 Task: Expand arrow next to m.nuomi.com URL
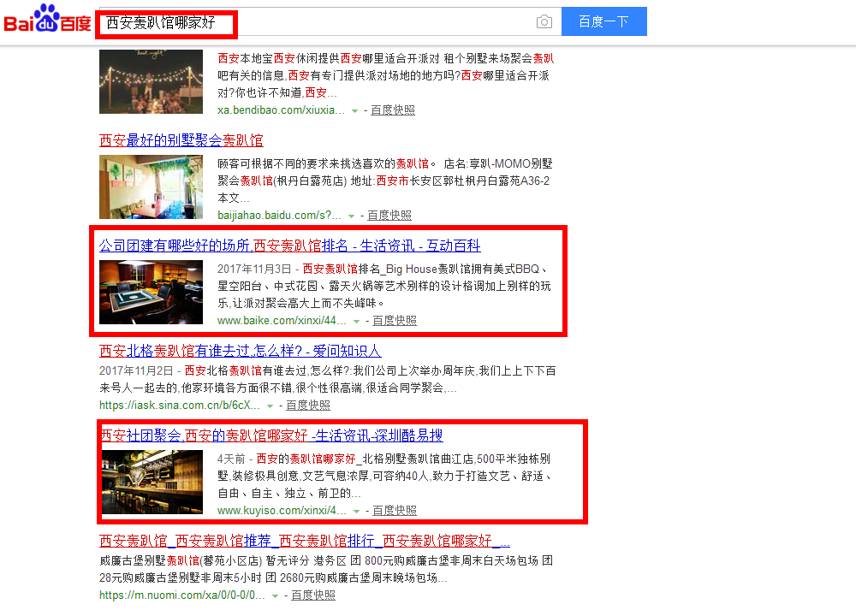[275, 595]
